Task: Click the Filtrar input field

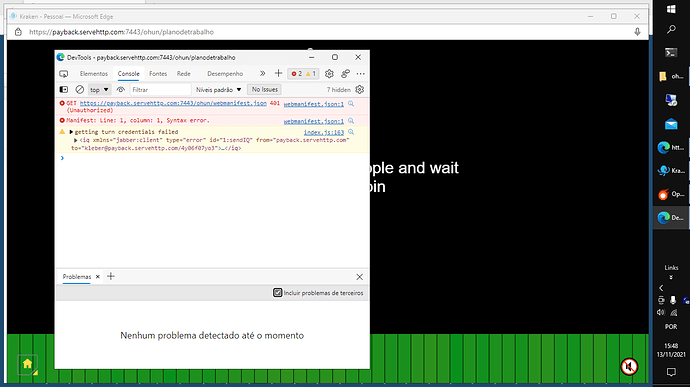Action: coord(160,90)
